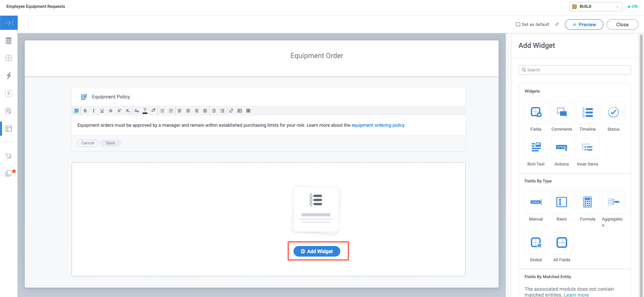Click the insert field icon in the rich text toolbar

coord(76,111)
